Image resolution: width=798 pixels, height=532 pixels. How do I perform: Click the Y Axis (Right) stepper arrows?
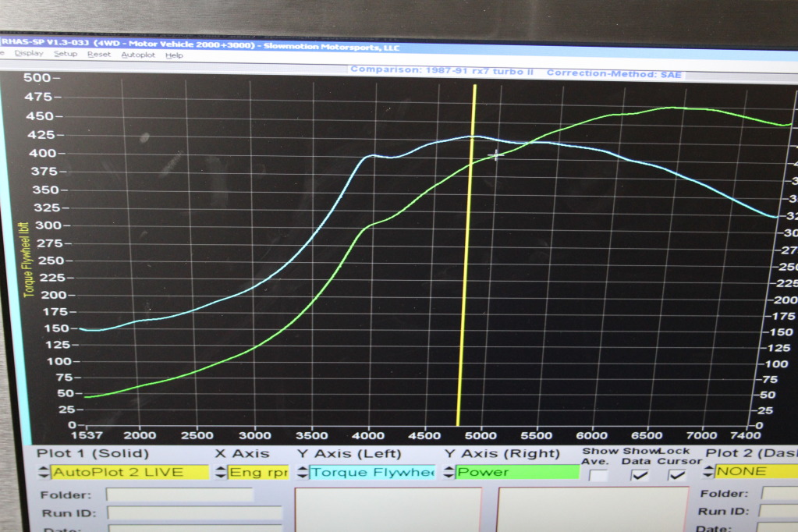pyautogui.click(x=449, y=473)
